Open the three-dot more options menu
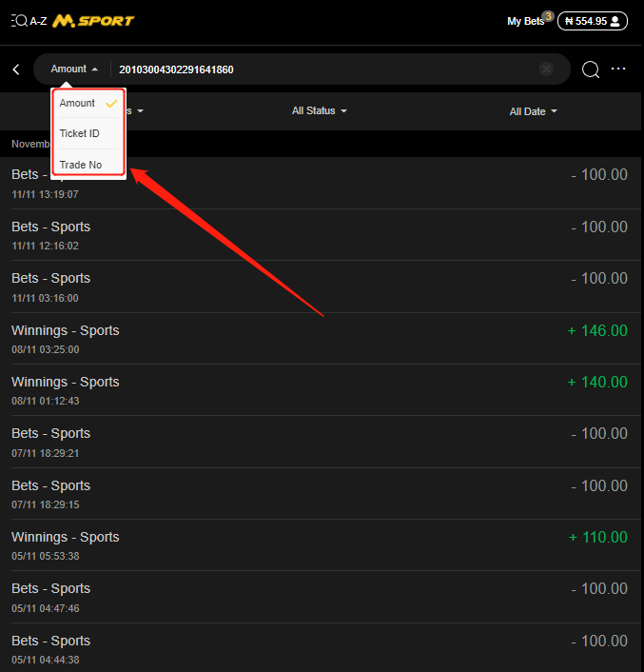This screenshot has height=672, width=644. [619, 69]
